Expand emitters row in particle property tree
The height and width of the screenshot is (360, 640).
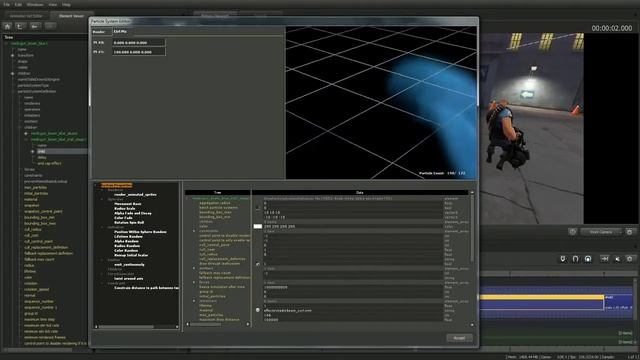pyautogui.click(x=194, y=268)
